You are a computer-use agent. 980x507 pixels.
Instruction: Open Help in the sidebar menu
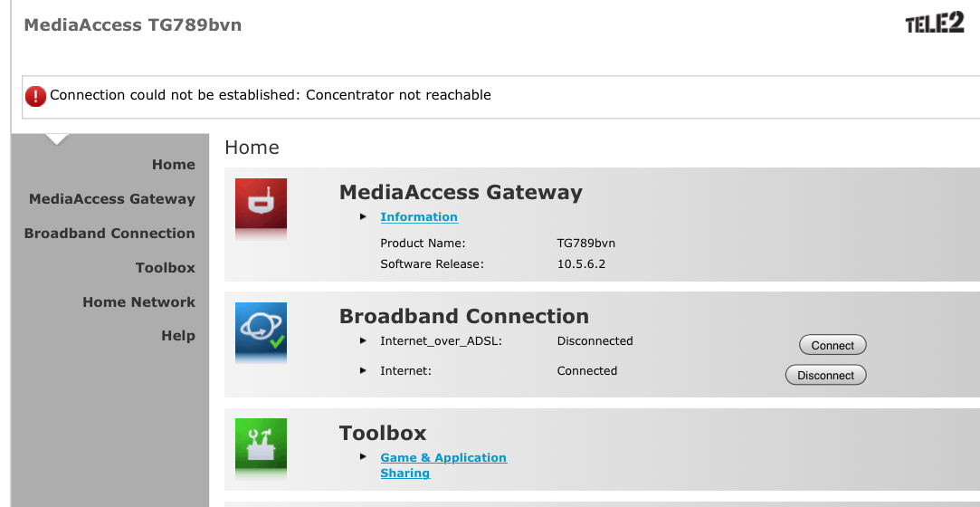tap(178, 336)
